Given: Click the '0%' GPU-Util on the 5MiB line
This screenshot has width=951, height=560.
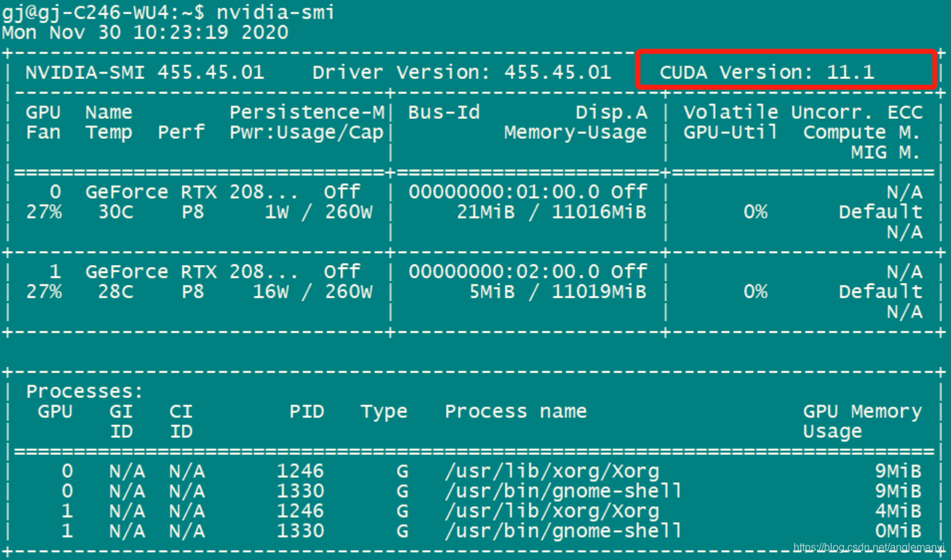Looking at the screenshot, I should click(x=755, y=291).
